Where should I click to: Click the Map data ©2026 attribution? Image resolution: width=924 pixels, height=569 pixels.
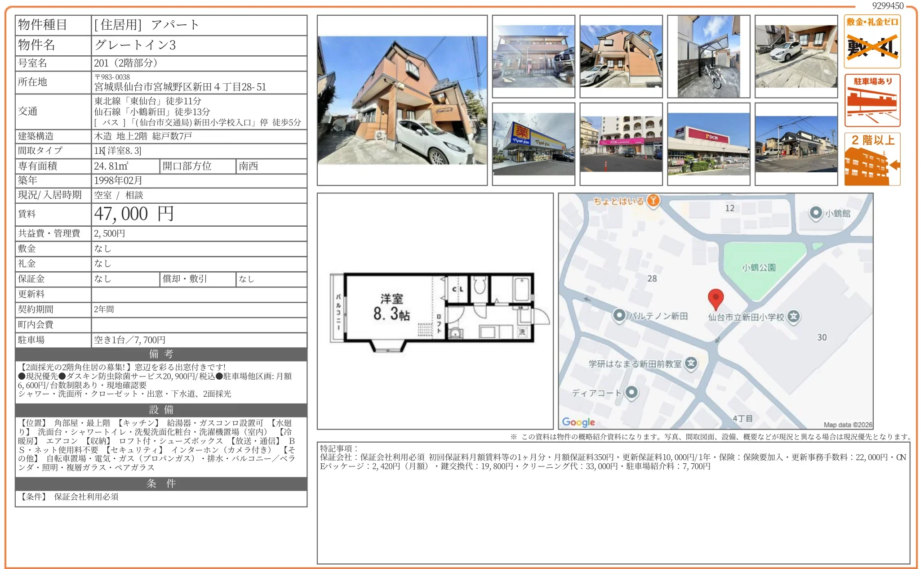tap(848, 425)
